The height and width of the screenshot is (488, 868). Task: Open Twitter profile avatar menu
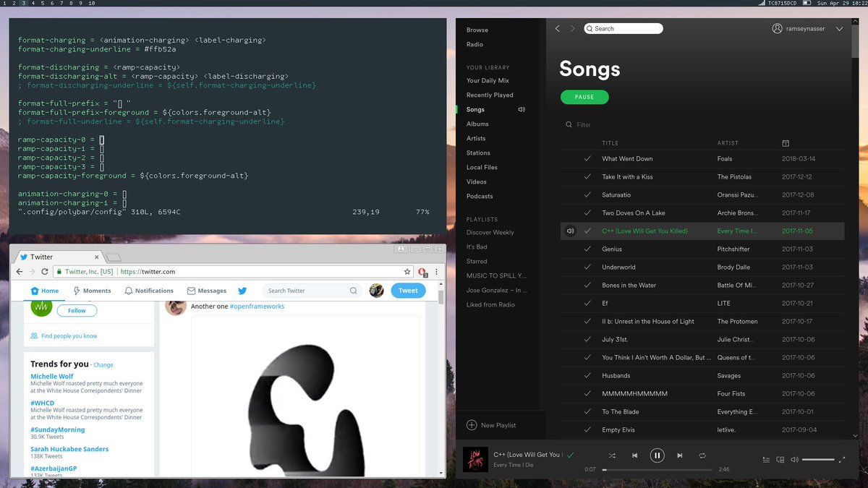(376, 291)
